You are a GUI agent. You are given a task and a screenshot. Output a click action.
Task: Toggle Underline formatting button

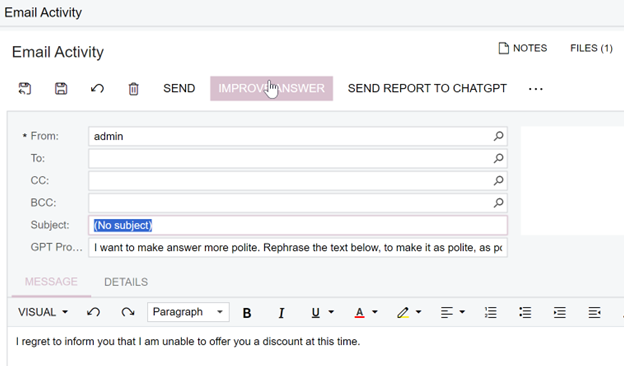(316, 313)
